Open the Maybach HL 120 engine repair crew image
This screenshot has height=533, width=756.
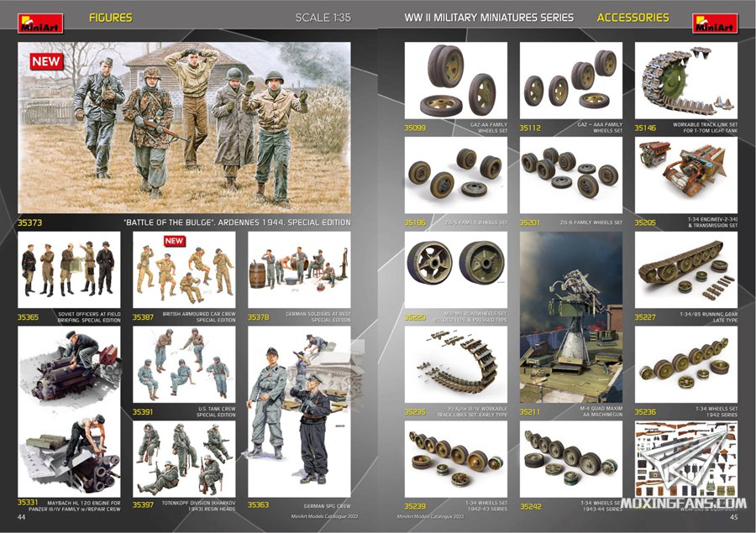69,412
